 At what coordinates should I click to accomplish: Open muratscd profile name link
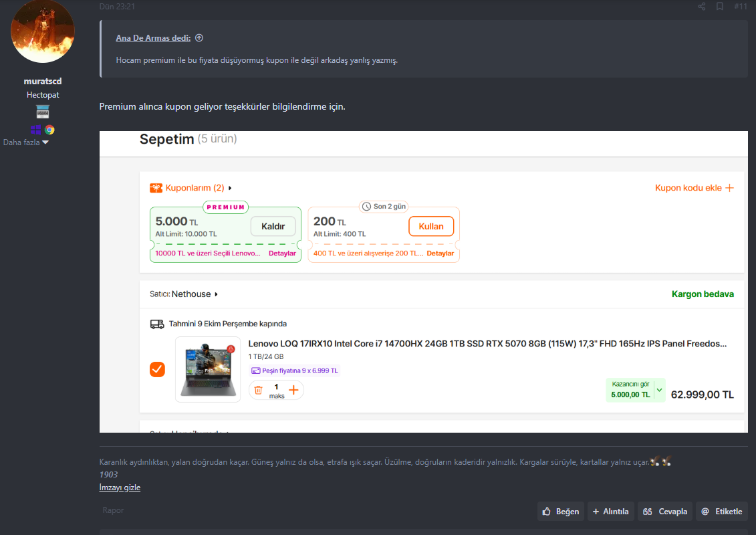click(42, 81)
